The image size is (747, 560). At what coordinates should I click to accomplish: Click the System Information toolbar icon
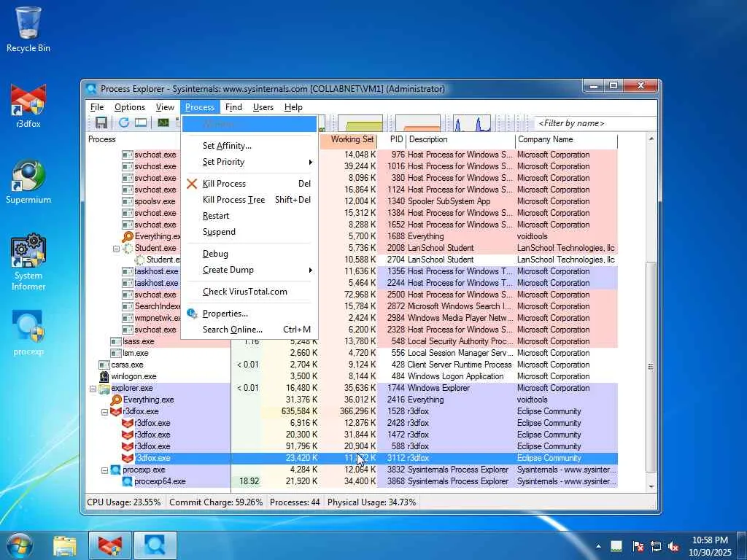click(x=163, y=122)
